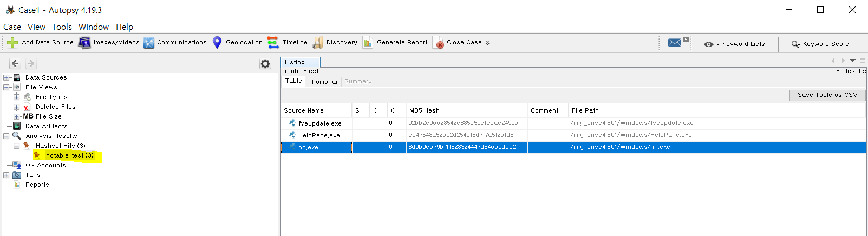Click the HelpPane.exe file path cell

[x=717, y=135]
